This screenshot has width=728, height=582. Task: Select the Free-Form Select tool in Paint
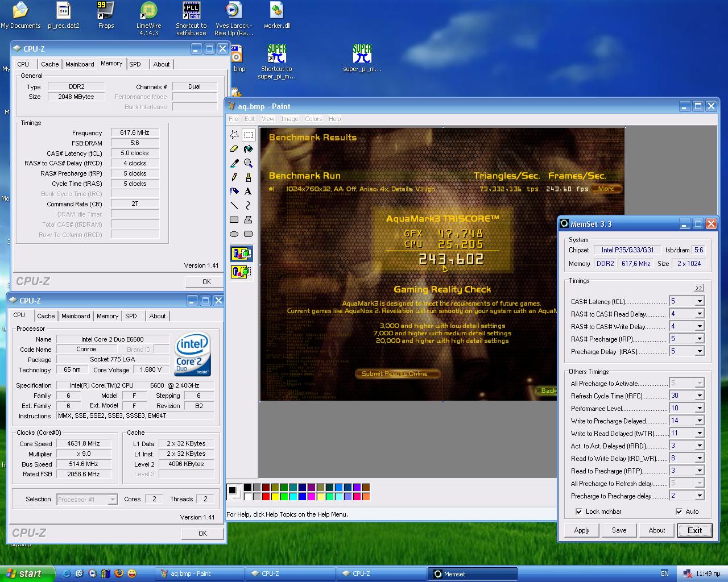pyautogui.click(x=234, y=135)
